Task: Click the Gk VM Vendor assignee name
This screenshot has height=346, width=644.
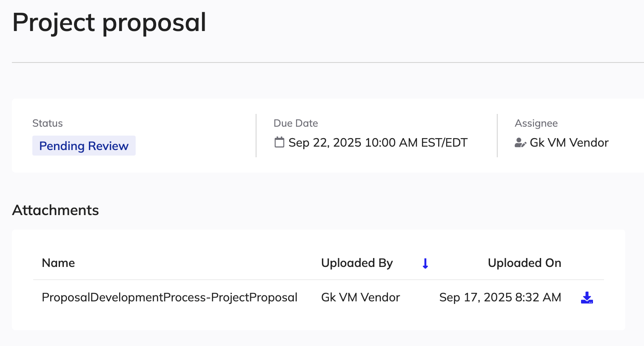Action: (x=569, y=143)
